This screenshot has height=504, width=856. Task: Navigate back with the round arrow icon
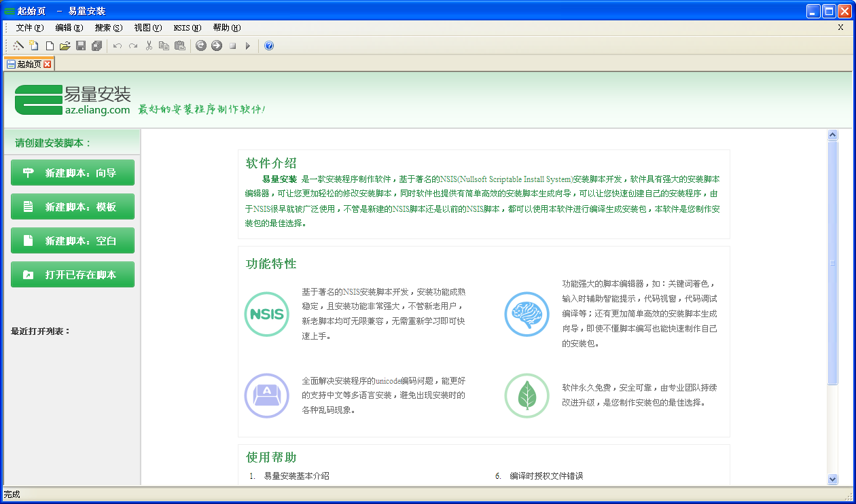[201, 46]
